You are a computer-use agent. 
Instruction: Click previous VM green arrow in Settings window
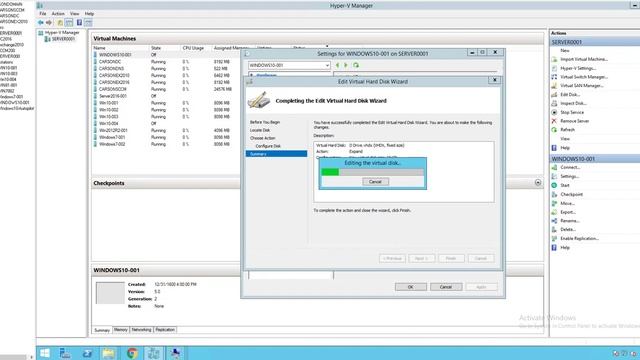338,65
